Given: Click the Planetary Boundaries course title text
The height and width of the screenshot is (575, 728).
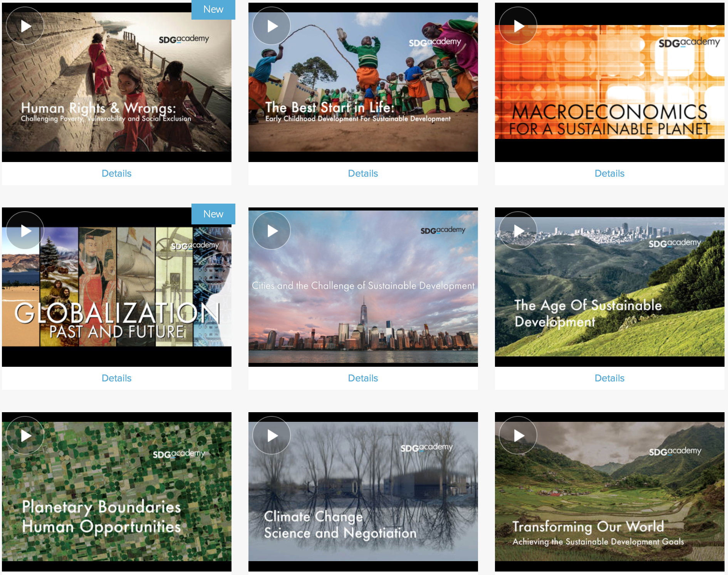Looking at the screenshot, I should tap(101, 516).
